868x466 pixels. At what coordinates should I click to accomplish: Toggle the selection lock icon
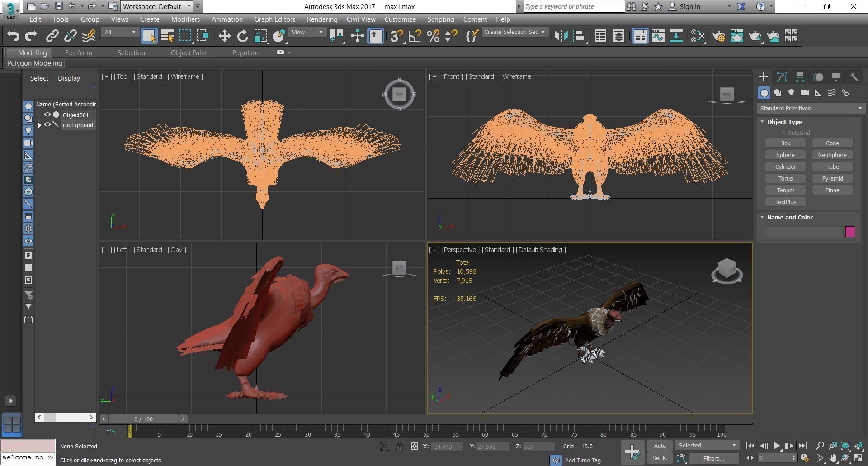[x=400, y=446]
